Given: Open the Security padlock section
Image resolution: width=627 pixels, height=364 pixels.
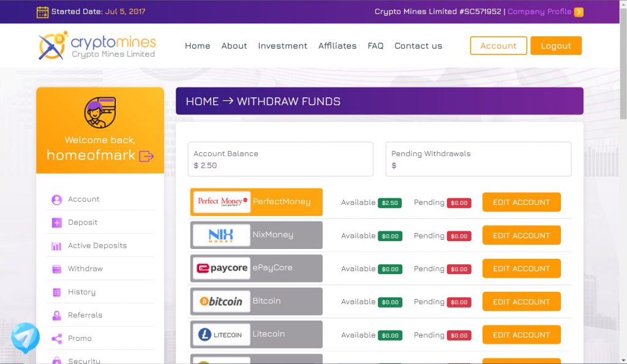Looking at the screenshot, I should tap(56, 360).
